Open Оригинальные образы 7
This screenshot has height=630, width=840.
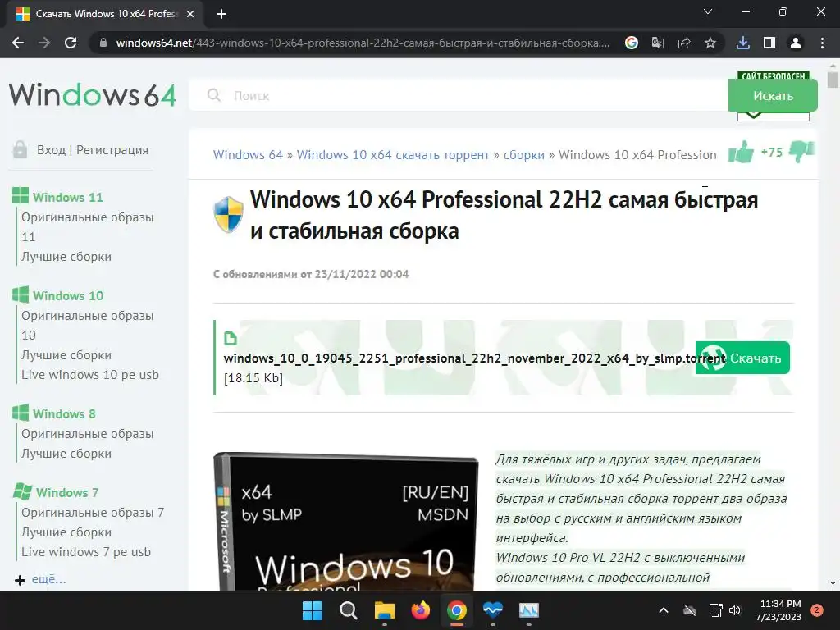93,513
